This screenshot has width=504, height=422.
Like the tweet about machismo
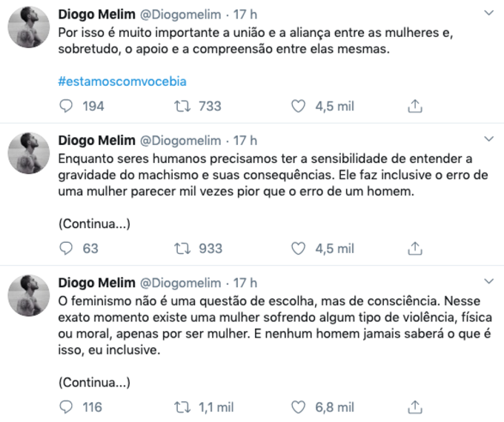click(x=298, y=249)
